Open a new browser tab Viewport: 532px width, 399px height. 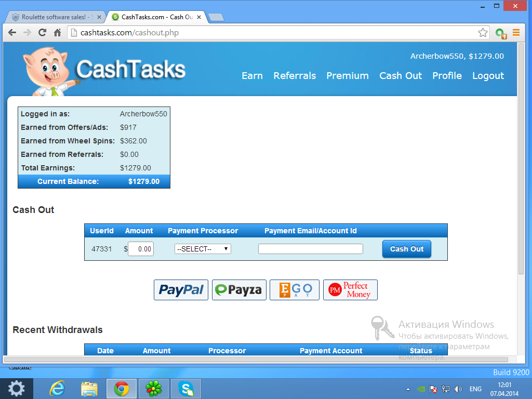click(x=216, y=17)
